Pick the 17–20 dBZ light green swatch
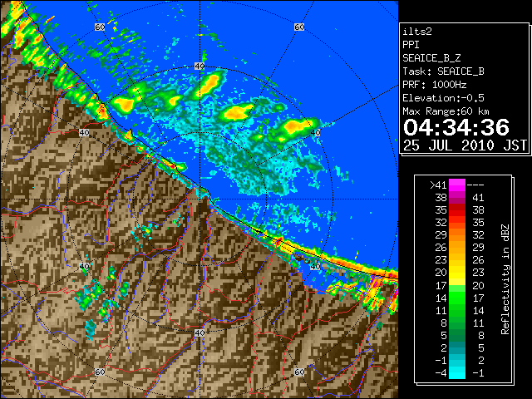 457,285
